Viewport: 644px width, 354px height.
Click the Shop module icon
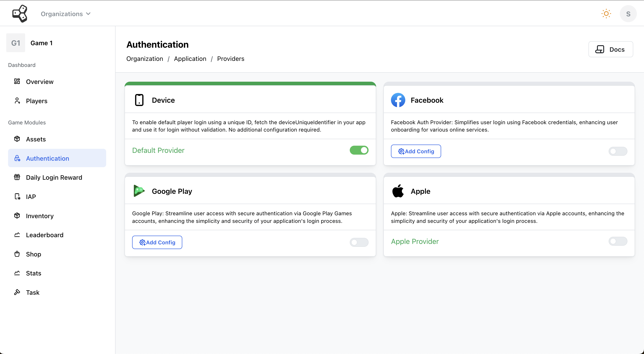click(x=17, y=254)
